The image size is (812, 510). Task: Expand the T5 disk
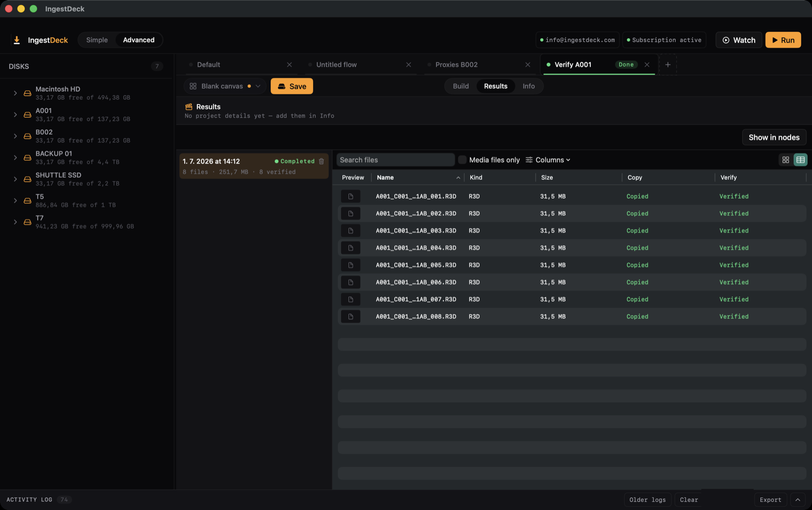point(15,201)
